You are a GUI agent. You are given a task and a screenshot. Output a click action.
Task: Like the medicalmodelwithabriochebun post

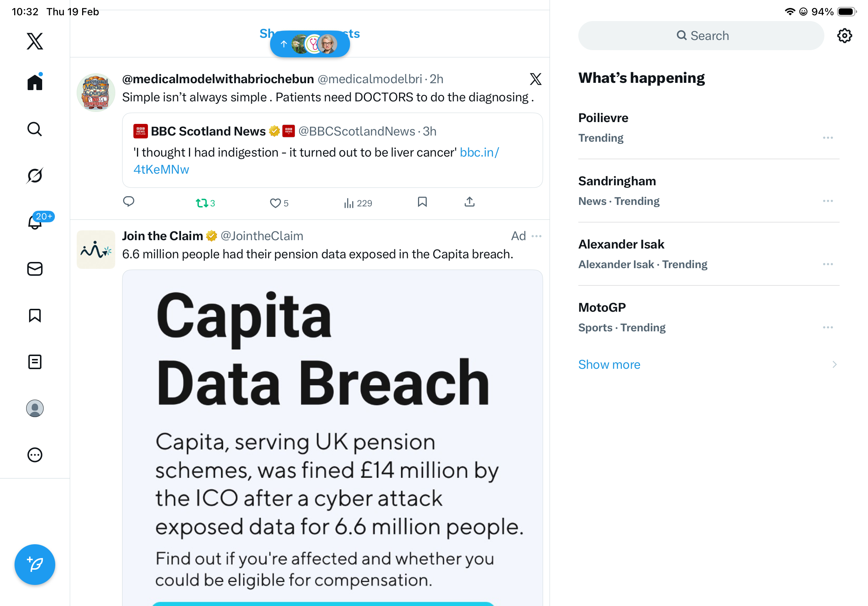(x=275, y=203)
